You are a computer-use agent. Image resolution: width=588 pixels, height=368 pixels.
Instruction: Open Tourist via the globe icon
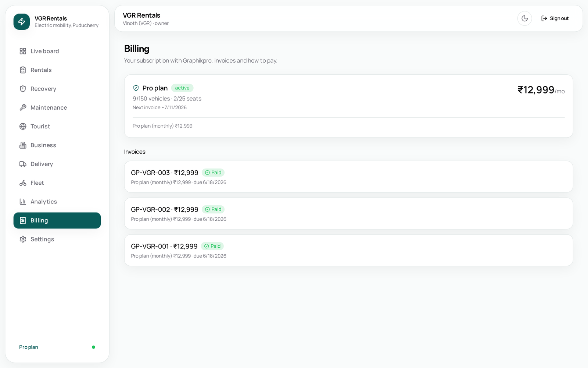23,126
